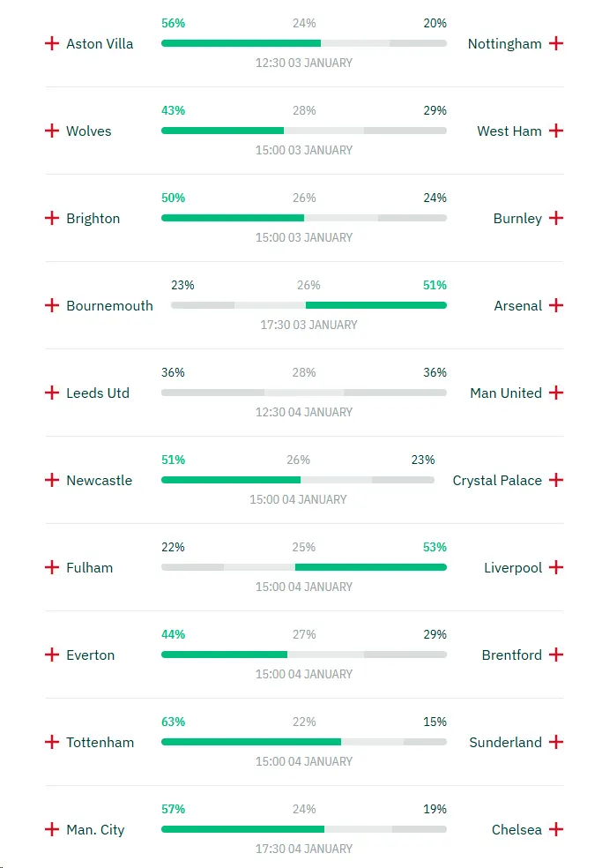Click the plus icon next to Fulham
This screenshot has width=602, height=868.
coord(52,567)
